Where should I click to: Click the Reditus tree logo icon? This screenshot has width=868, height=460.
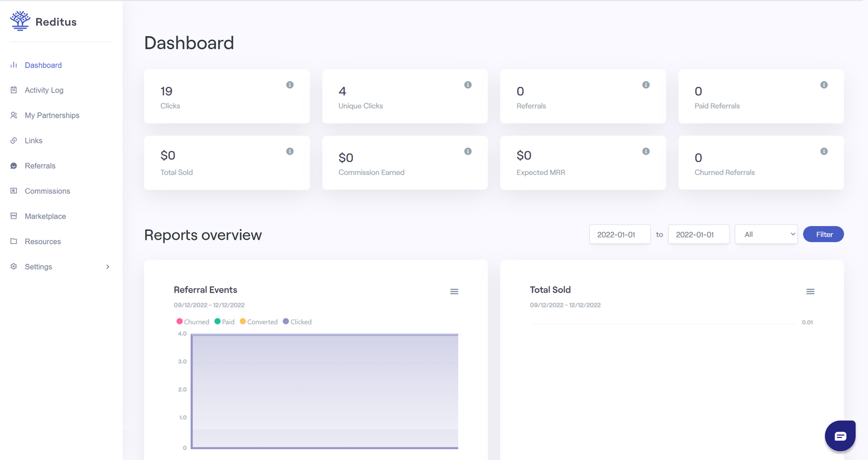pos(20,21)
